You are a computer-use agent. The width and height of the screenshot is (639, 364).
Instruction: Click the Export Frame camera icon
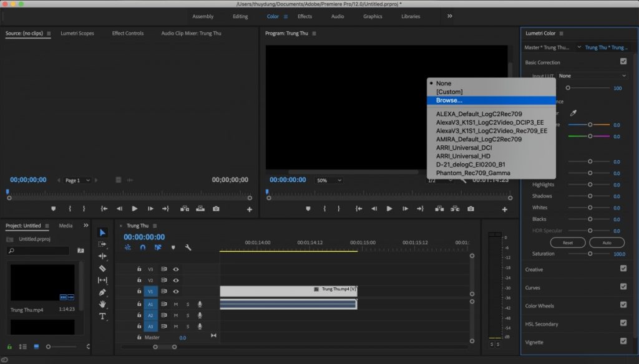click(x=471, y=209)
